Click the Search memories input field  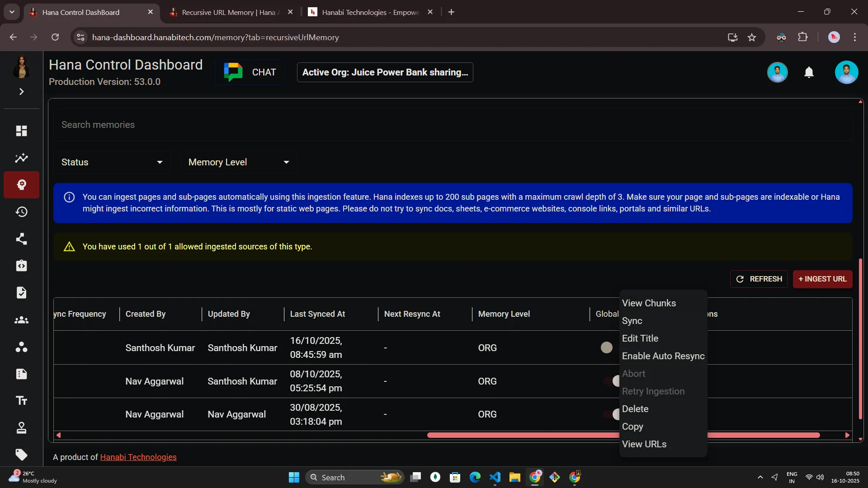tap(452, 125)
